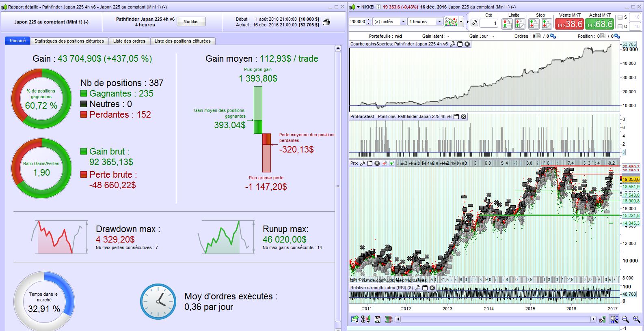Place a Stop order with the second icon
Screen dimensions: 644x331
point(547,24)
